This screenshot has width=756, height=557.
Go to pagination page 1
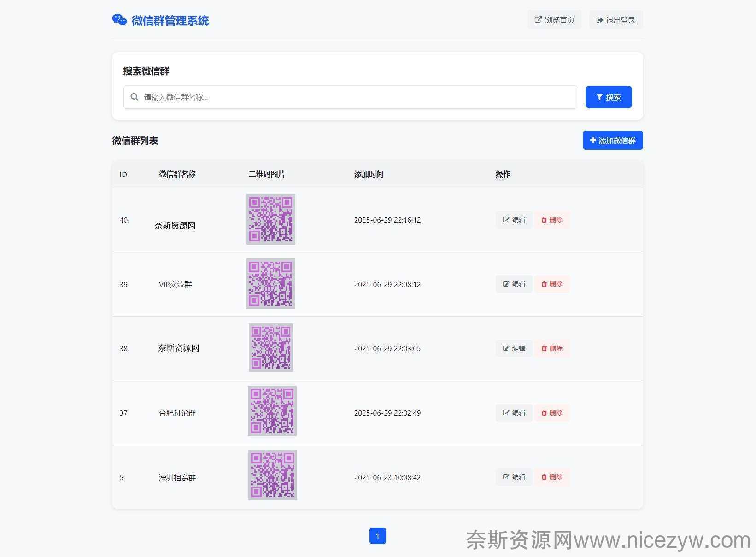pos(378,536)
